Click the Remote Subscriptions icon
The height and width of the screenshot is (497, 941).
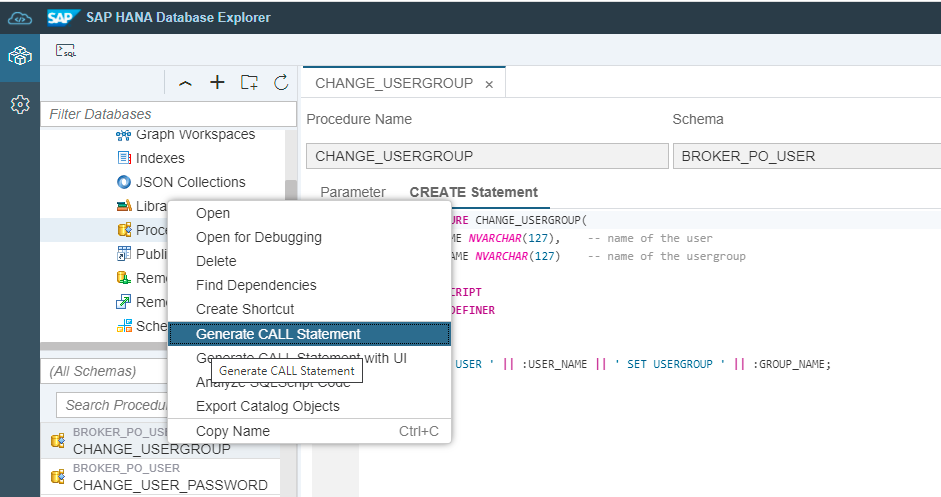click(x=124, y=302)
